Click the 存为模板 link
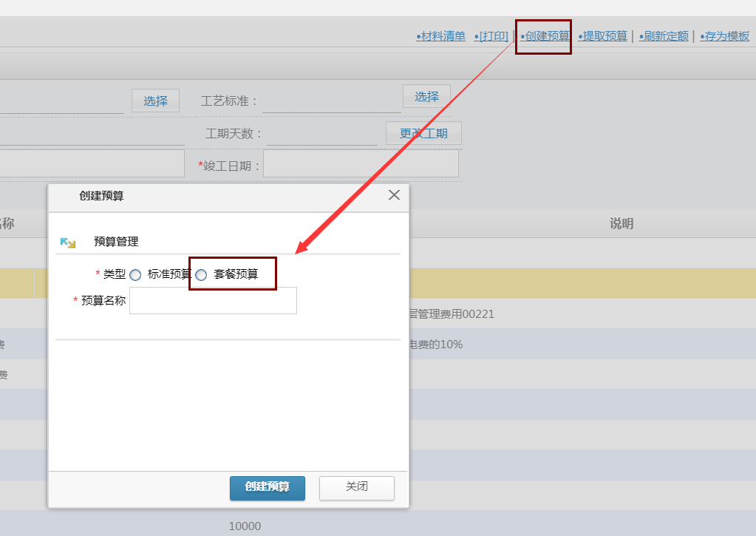 (x=724, y=36)
